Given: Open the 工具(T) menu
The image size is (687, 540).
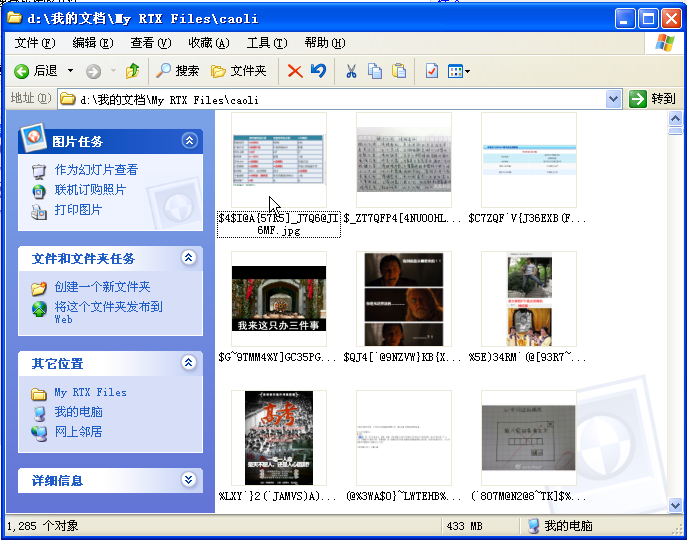Looking at the screenshot, I should tap(267, 43).
